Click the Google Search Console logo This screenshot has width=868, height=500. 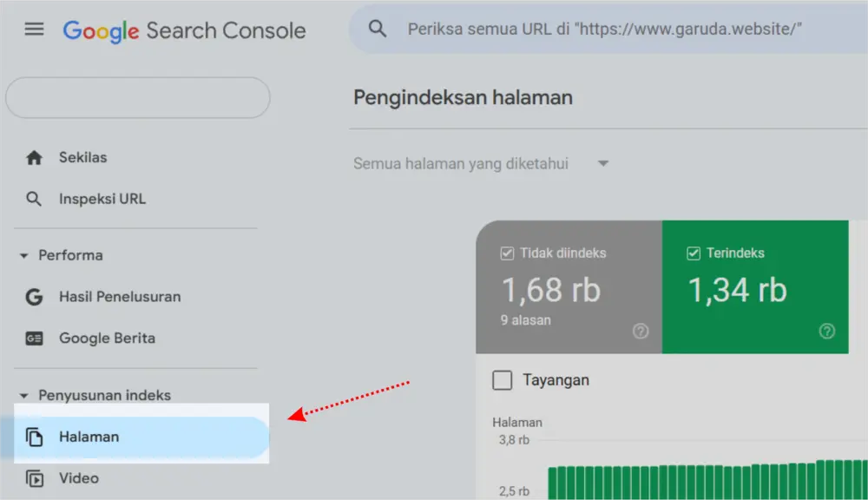pos(184,31)
